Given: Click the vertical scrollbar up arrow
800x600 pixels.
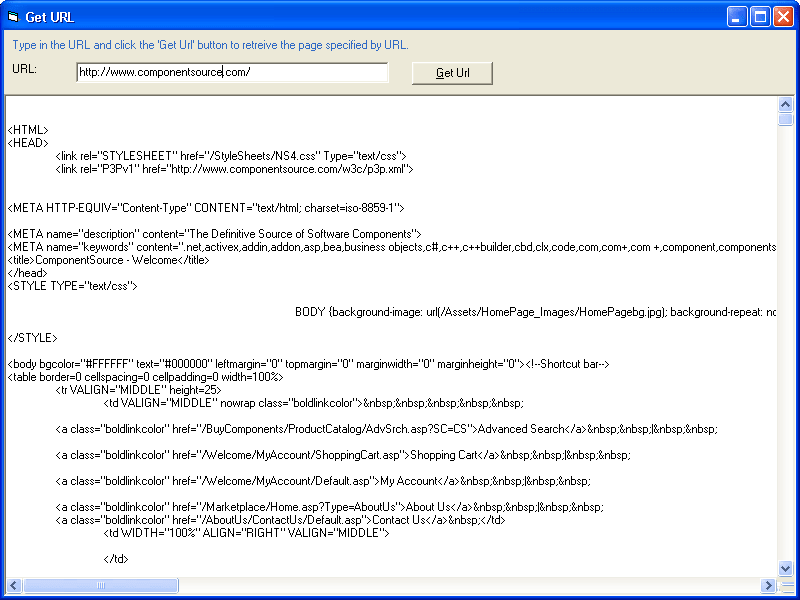Looking at the screenshot, I should click(x=785, y=103).
